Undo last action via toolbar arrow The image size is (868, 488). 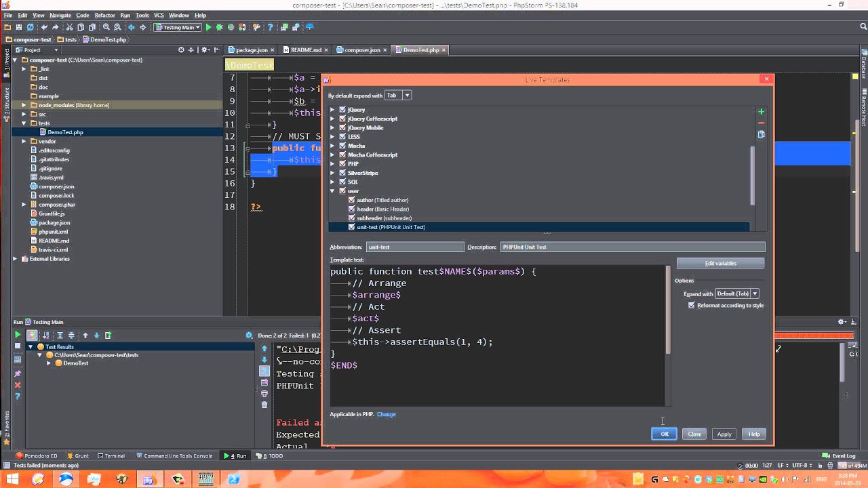click(44, 27)
